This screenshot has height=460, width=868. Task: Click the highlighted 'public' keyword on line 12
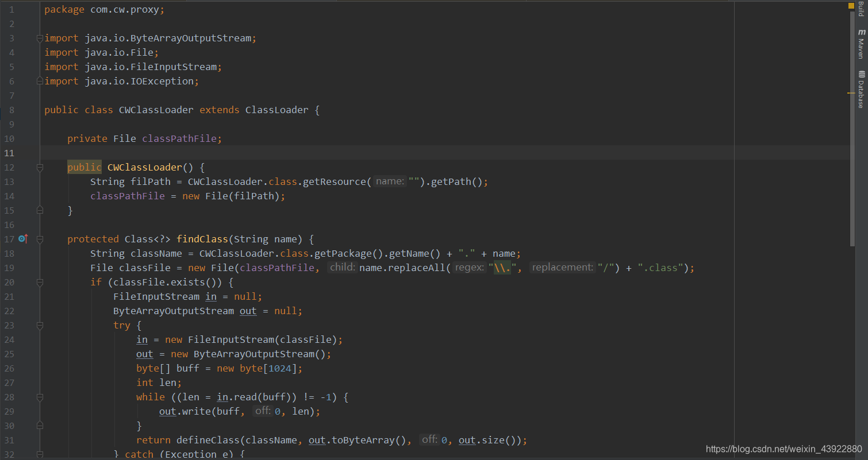pos(85,167)
